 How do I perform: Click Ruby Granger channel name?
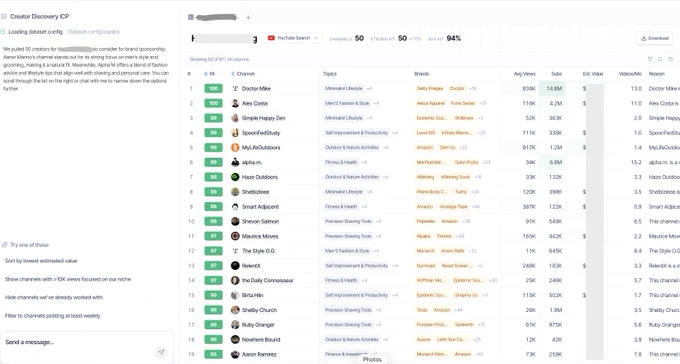click(x=258, y=325)
